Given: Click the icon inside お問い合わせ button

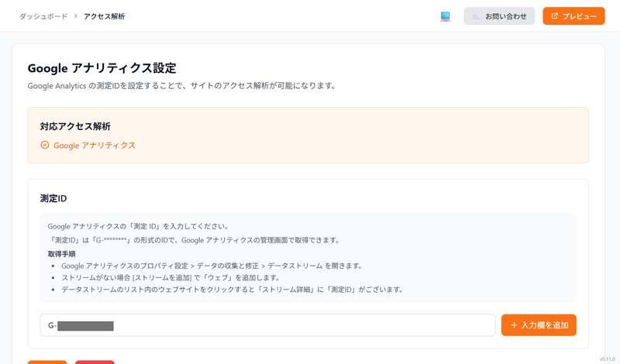Looking at the screenshot, I should [x=477, y=16].
